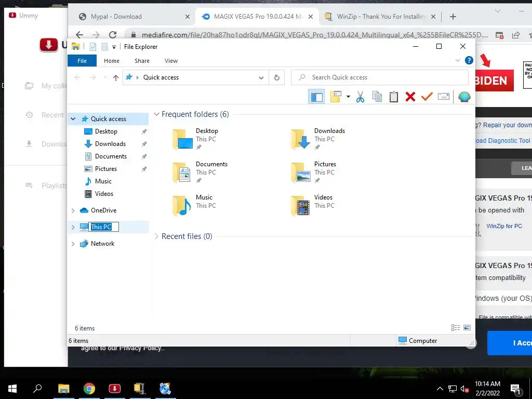Viewport: 532px width, 399px height.
Task: Switch to details view in status bar
Action: tap(455, 327)
